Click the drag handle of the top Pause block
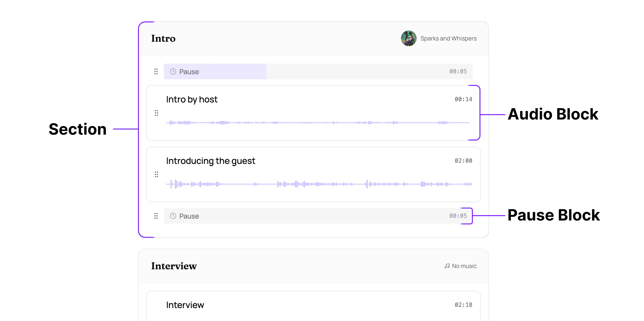 (156, 71)
